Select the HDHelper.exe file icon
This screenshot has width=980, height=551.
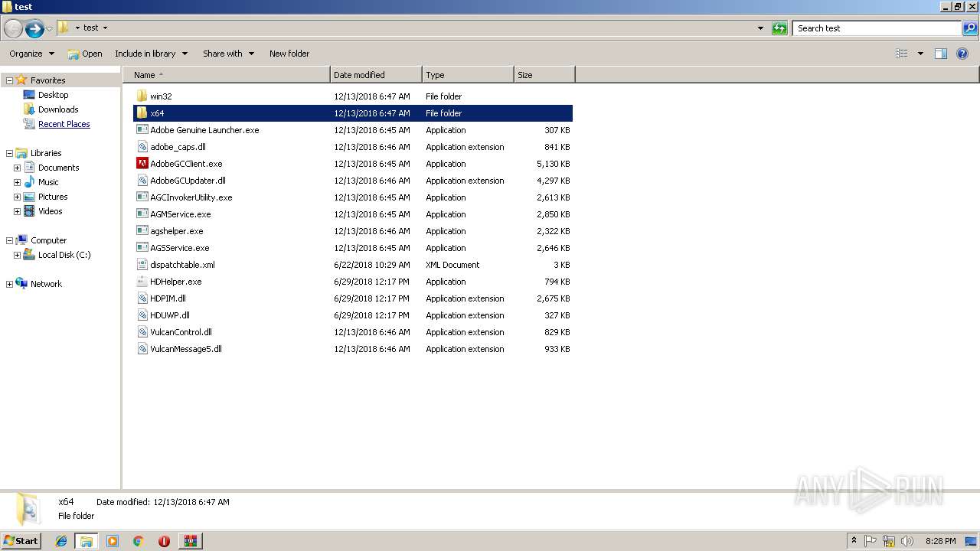(x=142, y=282)
